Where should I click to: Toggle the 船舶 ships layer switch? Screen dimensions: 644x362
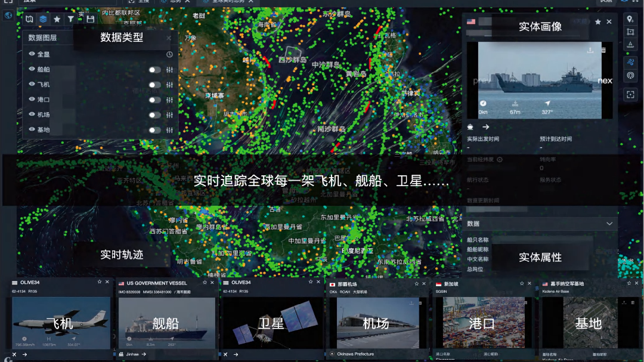click(155, 70)
